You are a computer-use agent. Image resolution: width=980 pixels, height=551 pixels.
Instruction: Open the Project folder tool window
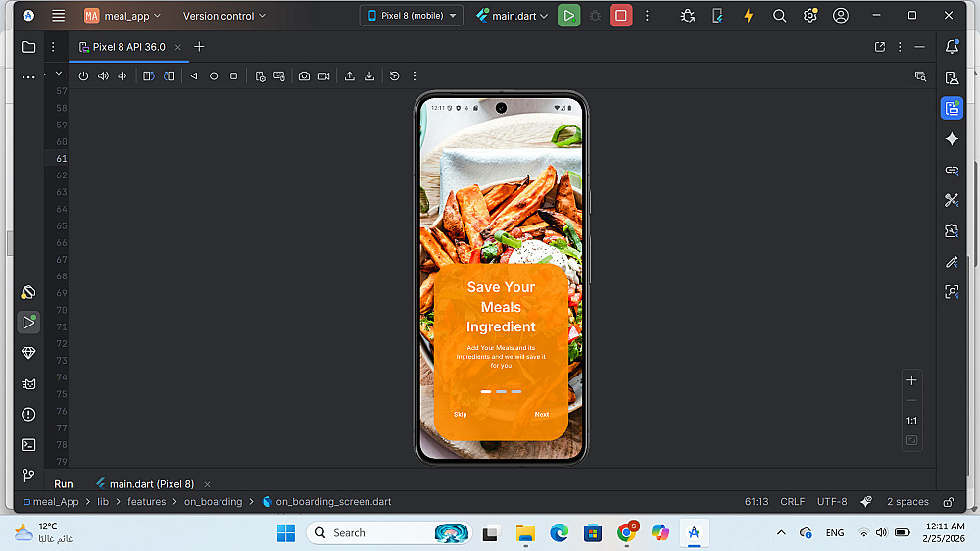coord(28,47)
